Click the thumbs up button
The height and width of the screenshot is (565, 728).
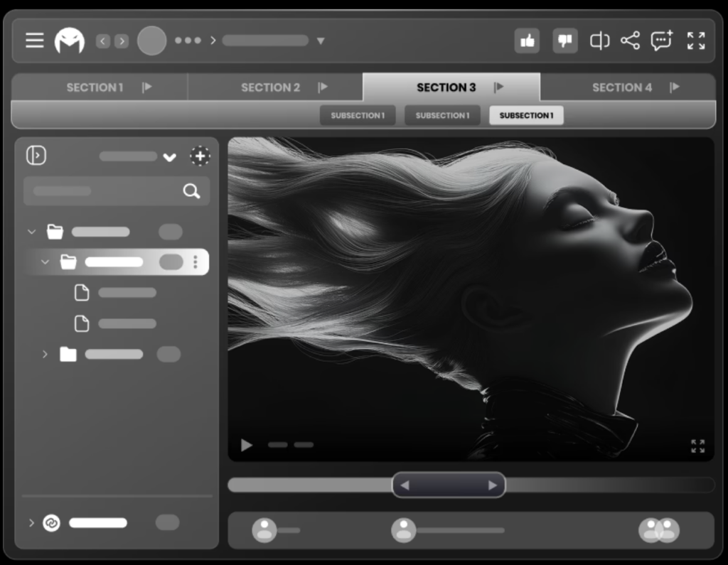(x=527, y=41)
